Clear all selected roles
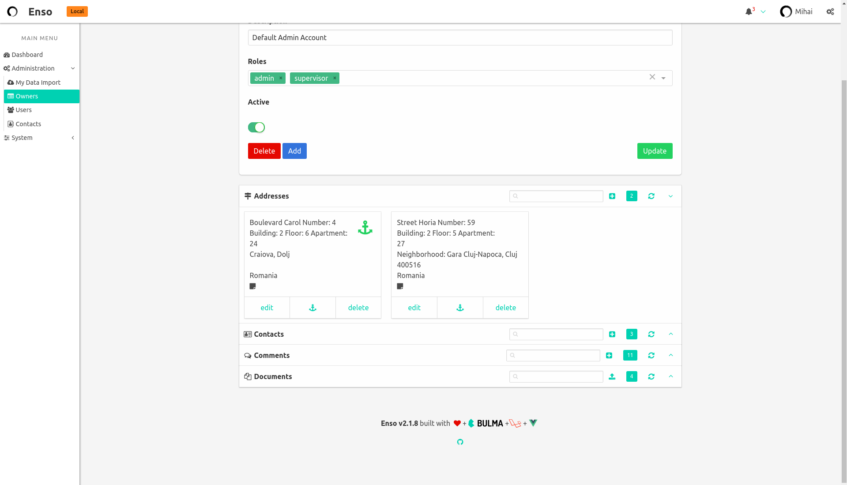The width and height of the screenshot is (847, 485). [x=652, y=77]
